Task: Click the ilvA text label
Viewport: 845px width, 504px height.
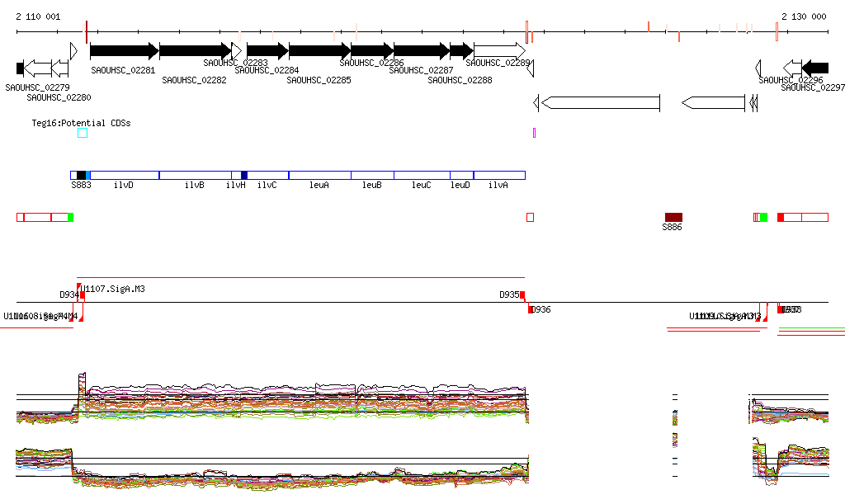Action: pos(498,185)
